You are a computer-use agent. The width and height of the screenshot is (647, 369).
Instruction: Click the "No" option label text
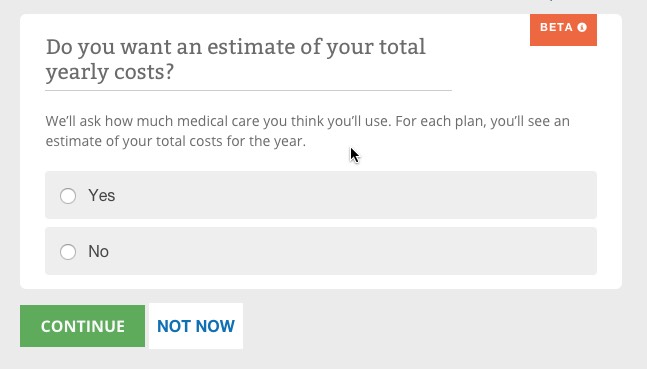98,252
